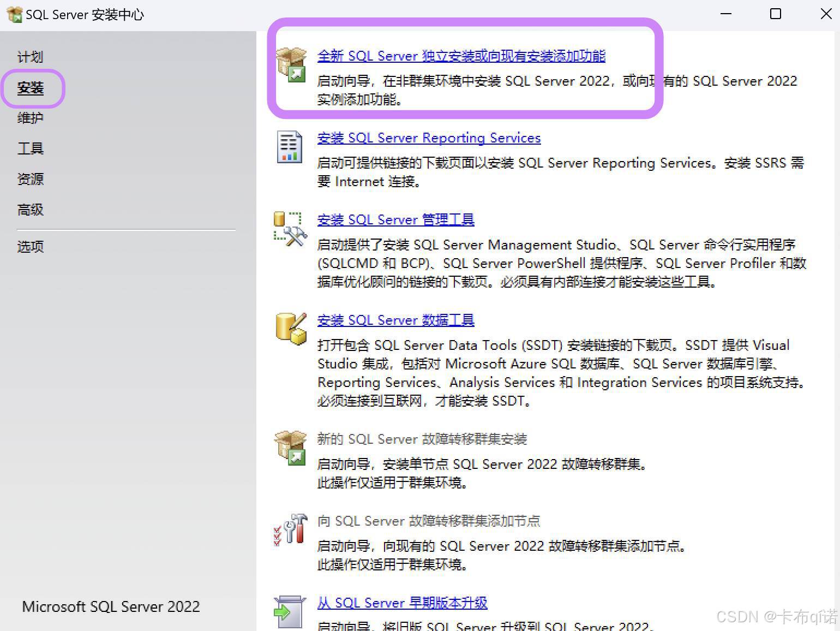Open the 高级 section
The image size is (840, 631).
pos(30,210)
